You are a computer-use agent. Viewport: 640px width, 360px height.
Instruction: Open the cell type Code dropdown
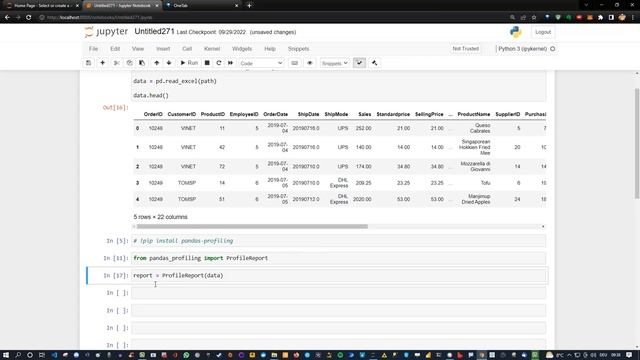(x=261, y=63)
